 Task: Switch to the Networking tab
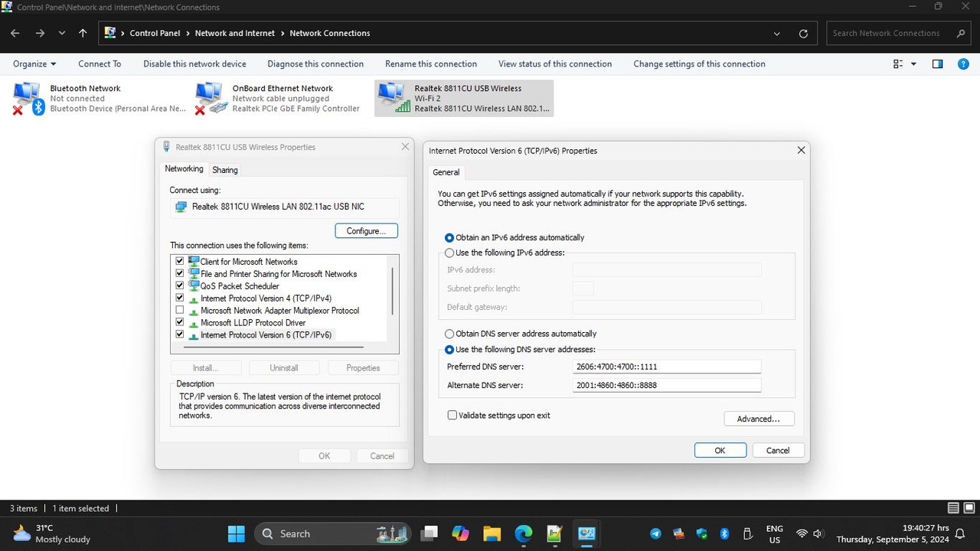coord(184,169)
